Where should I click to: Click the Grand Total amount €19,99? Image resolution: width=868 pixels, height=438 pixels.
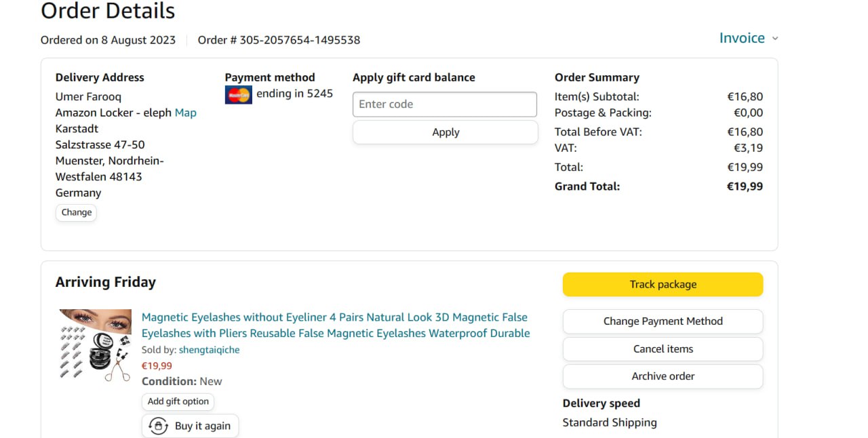click(745, 186)
